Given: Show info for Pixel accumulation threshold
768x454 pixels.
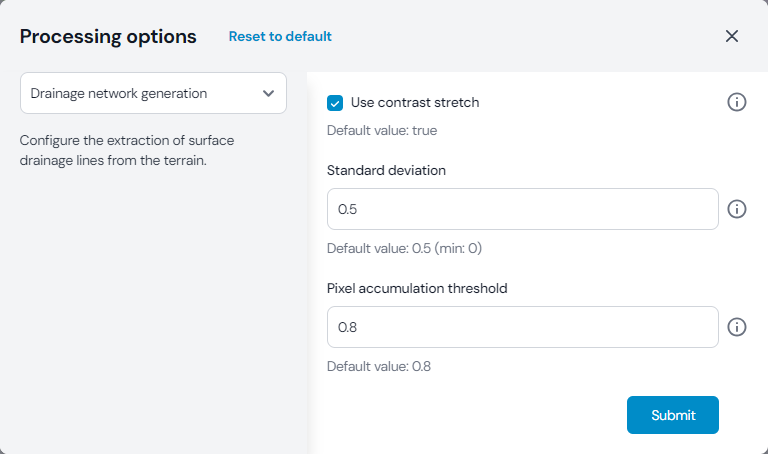Looking at the screenshot, I should (x=737, y=327).
